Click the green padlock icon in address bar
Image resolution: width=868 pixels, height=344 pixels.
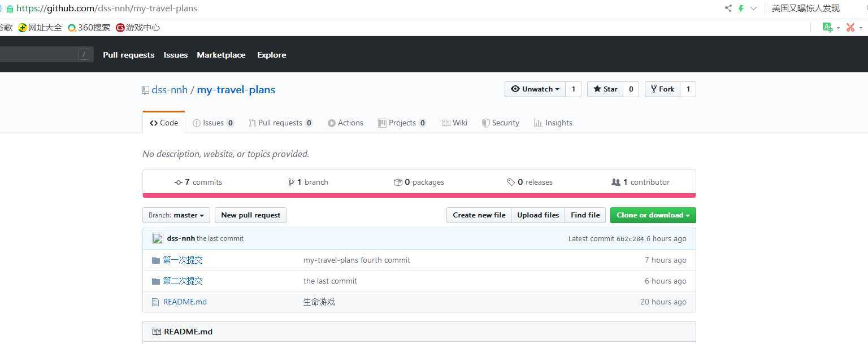click(10, 8)
